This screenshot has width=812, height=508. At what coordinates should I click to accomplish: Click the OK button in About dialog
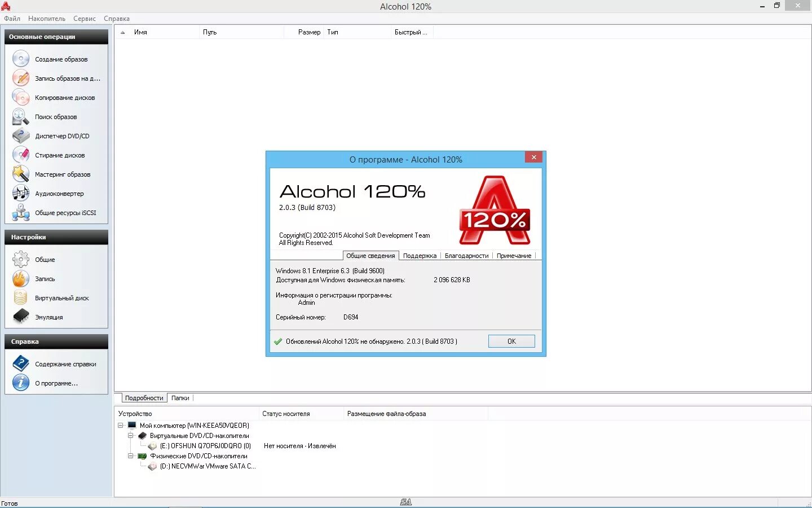(x=511, y=341)
